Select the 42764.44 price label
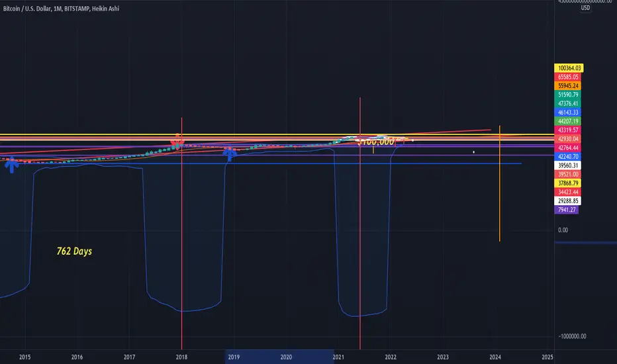The height and width of the screenshot is (364, 617). pyautogui.click(x=567, y=148)
